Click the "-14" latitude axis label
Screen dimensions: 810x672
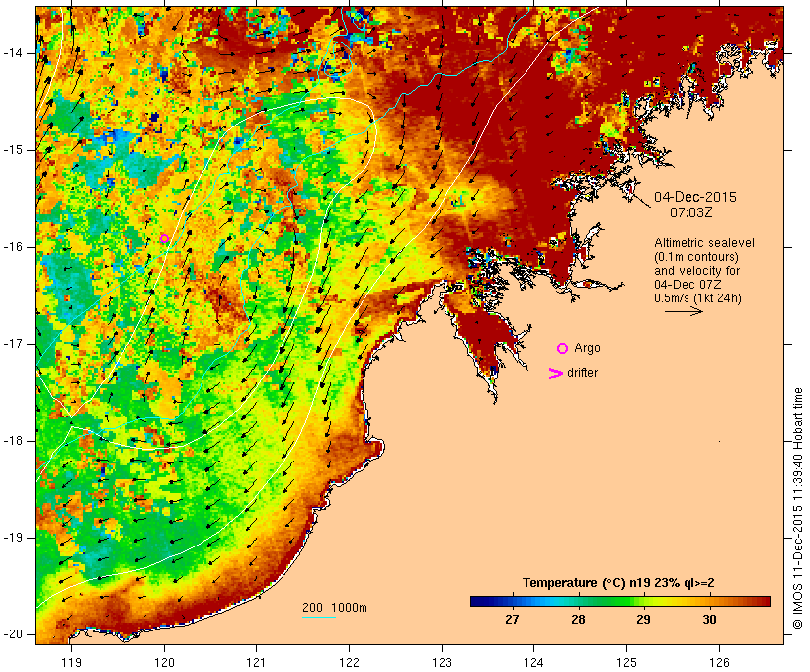coord(13,53)
